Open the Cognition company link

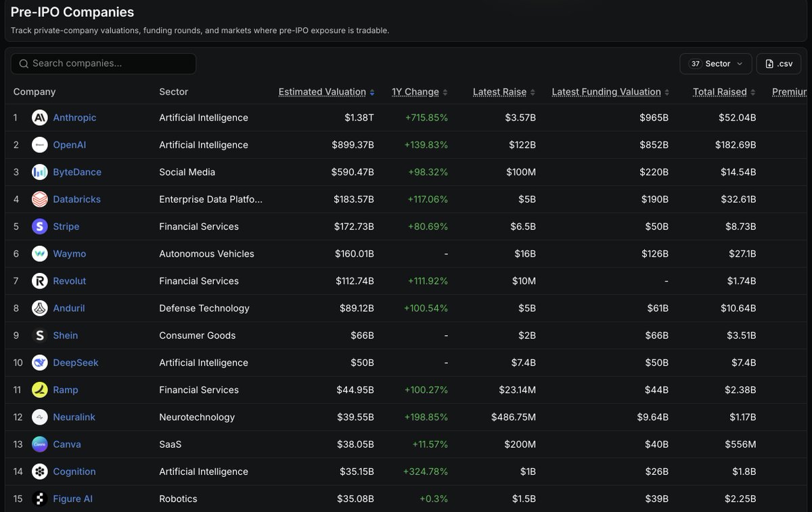[74, 471]
